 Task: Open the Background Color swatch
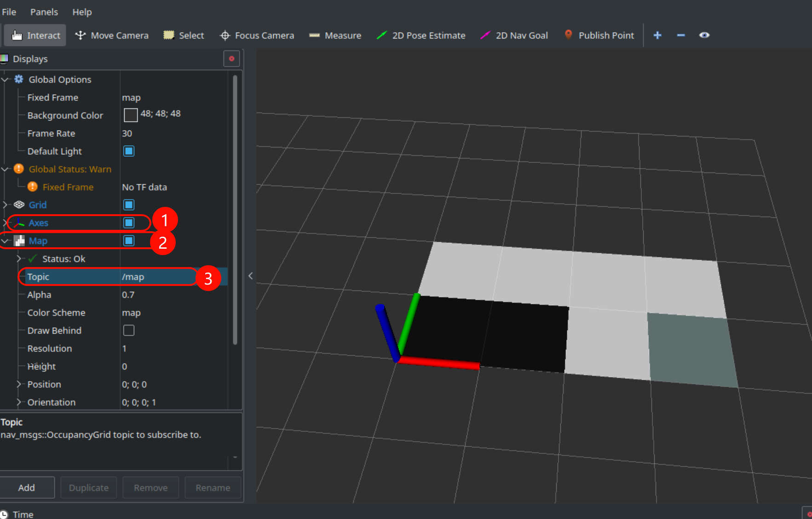[x=131, y=115]
